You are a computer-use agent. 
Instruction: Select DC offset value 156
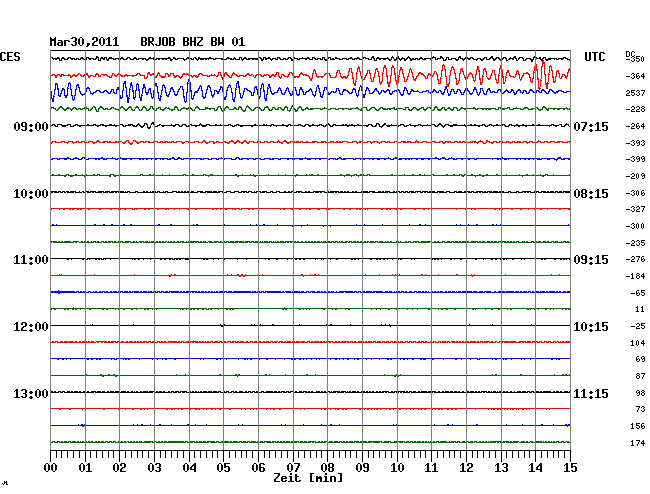pos(638,426)
